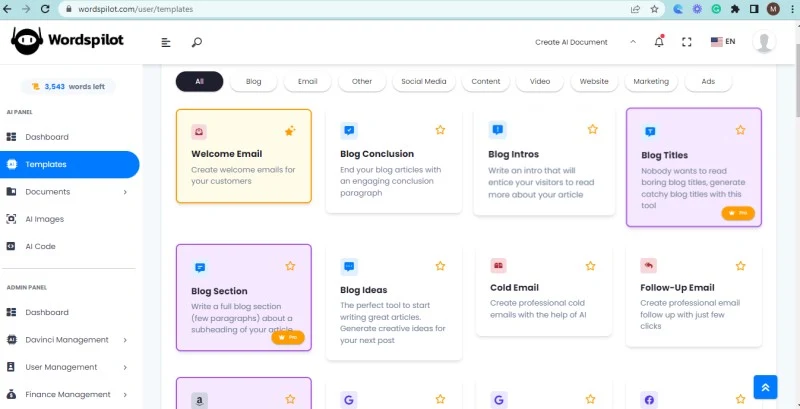Filter templates by Website
This screenshot has width=800, height=409.
[x=594, y=82]
